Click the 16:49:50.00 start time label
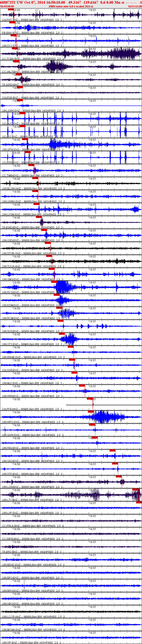142x644 pixels. pyautogui.click(x=7, y=6)
